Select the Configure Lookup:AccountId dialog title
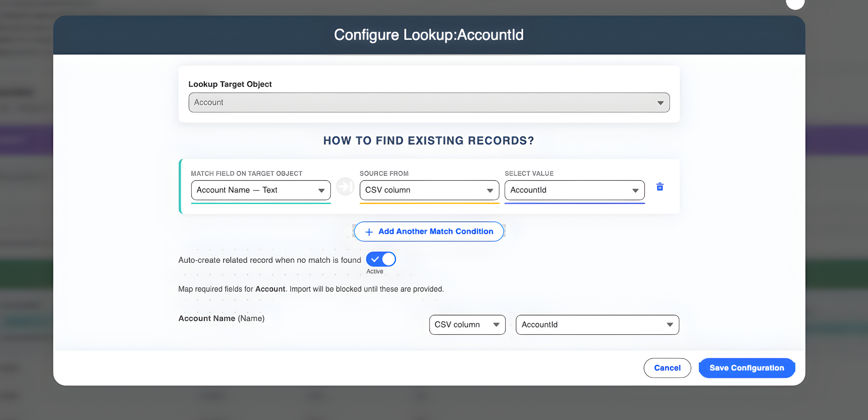The image size is (868, 420). pos(429,34)
